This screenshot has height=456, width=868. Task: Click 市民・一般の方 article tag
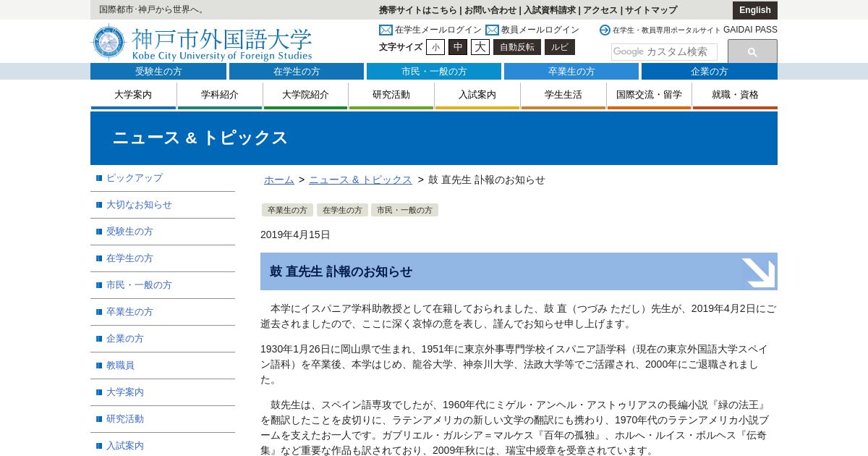404,210
